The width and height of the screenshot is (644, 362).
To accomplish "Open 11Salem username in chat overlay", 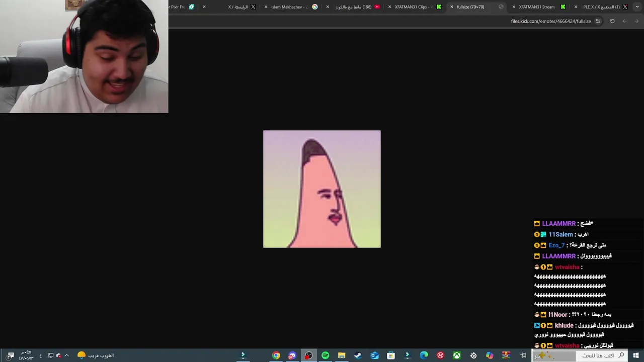I will point(560,235).
